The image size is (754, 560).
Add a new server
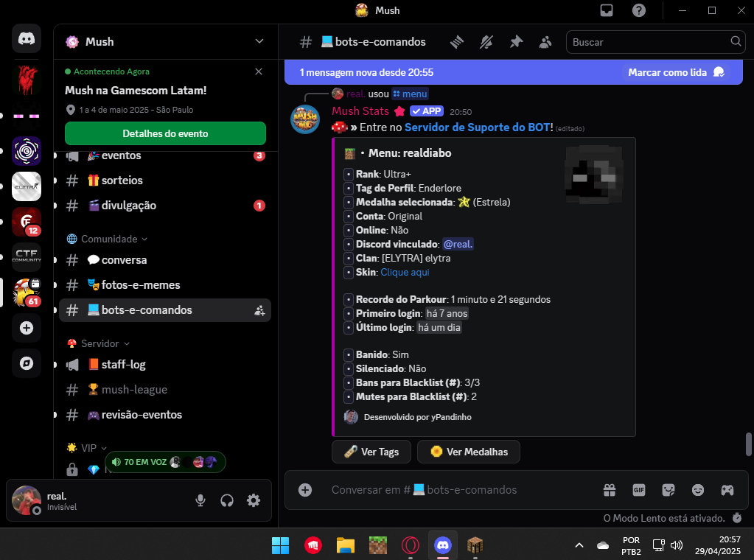tap(27, 328)
